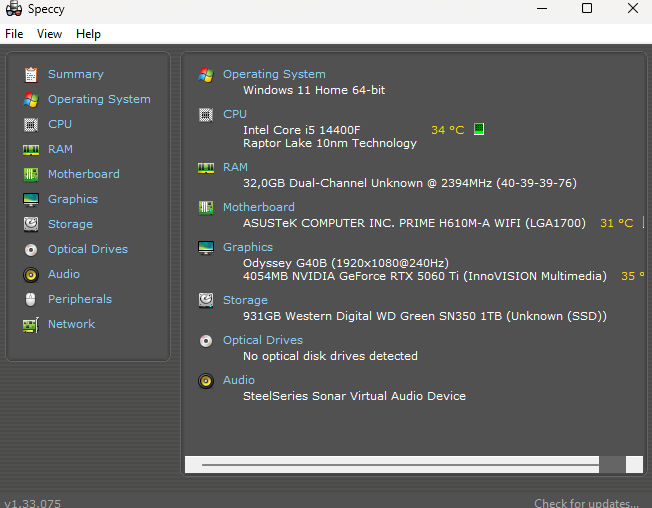
Task: Go to Operating System section in sidebar
Action: coord(99,99)
